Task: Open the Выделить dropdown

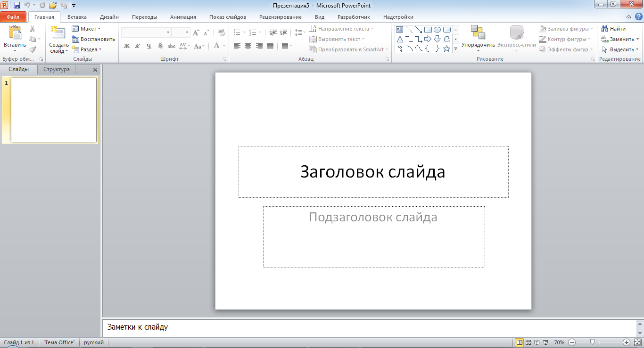Action: point(620,49)
